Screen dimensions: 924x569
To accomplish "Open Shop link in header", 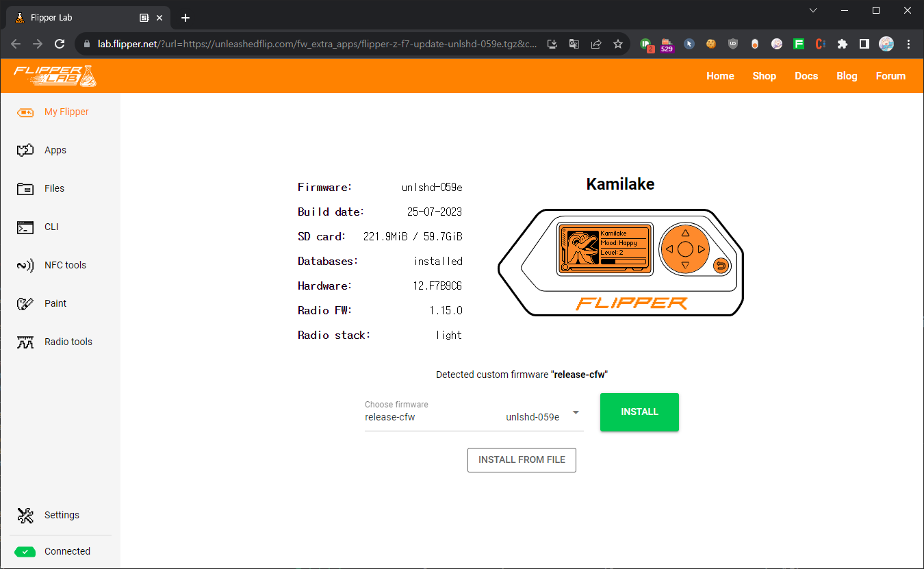I will [x=764, y=76].
